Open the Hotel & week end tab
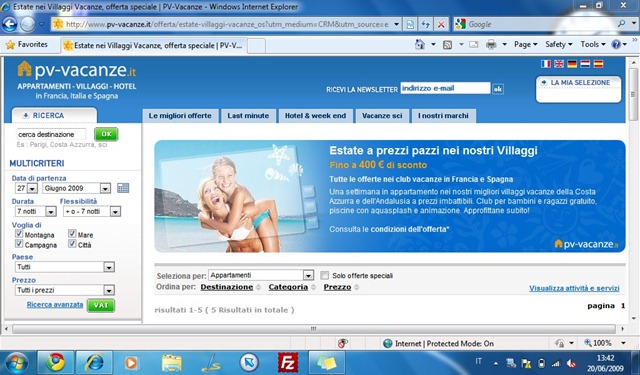Screen dimensions: 640x375 [316, 116]
